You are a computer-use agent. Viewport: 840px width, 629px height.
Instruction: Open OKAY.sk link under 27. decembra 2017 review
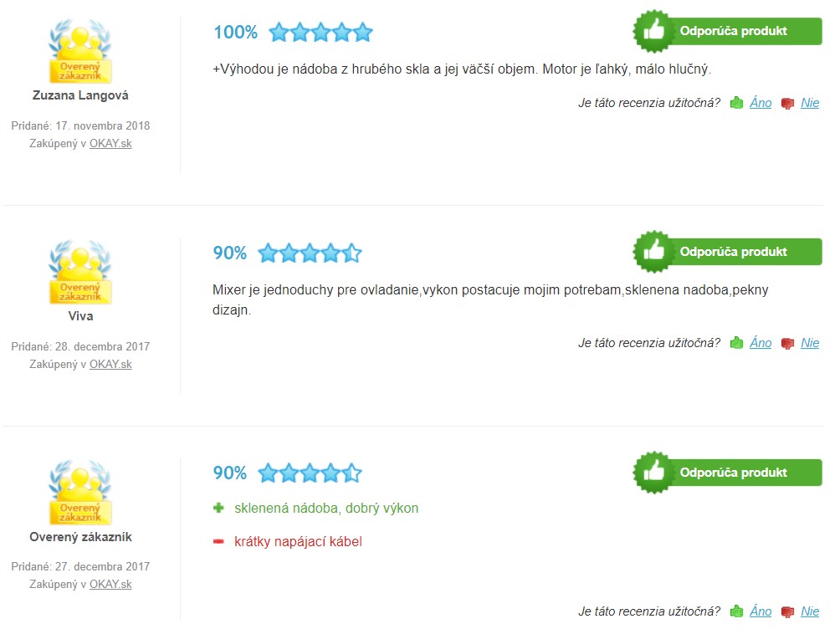pos(110,585)
